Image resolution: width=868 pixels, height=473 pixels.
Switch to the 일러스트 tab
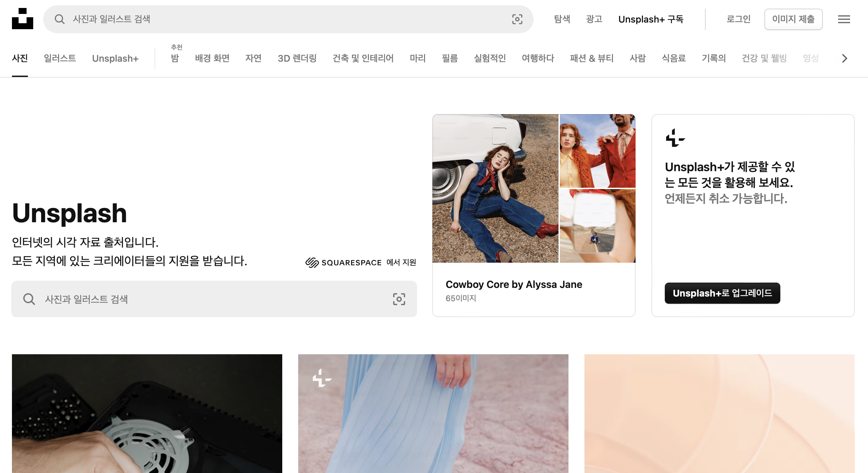coord(60,58)
